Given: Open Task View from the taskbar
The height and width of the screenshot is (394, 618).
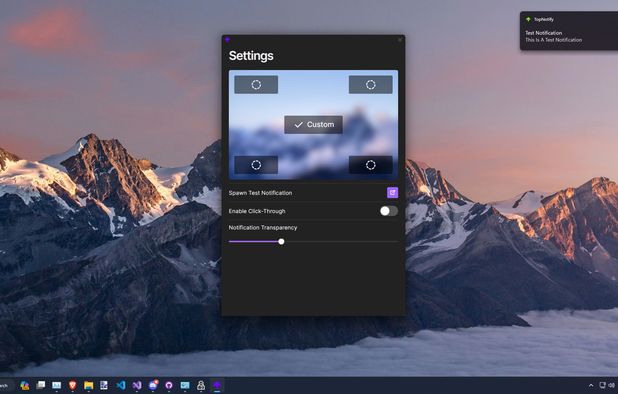Looking at the screenshot, I should coord(41,385).
